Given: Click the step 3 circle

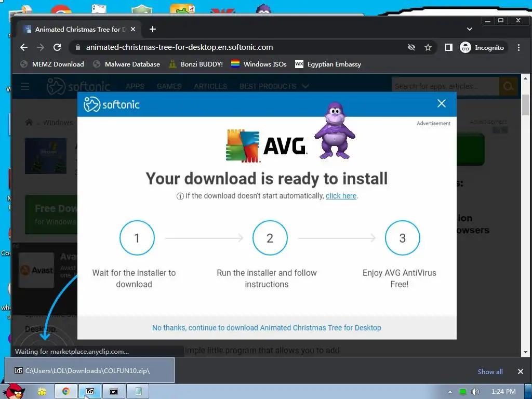Looking at the screenshot, I should 403,238.
